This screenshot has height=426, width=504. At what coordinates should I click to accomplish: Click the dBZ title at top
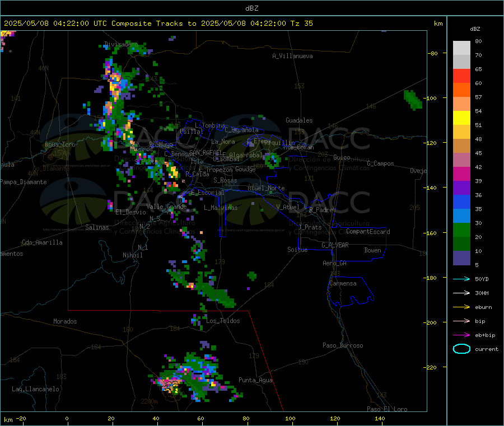pyautogui.click(x=251, y=8)
